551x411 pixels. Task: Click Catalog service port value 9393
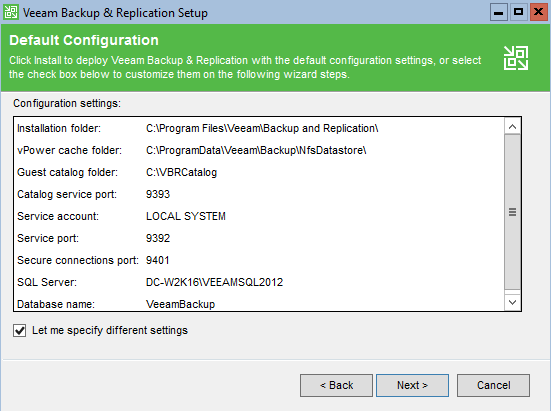click(x=158, y=194)
